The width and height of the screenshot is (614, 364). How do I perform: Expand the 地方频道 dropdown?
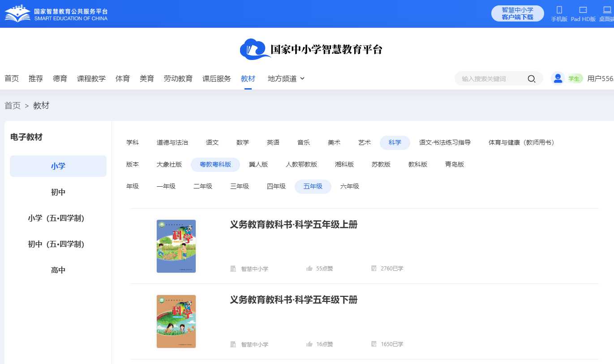click(x=286, y=78)
